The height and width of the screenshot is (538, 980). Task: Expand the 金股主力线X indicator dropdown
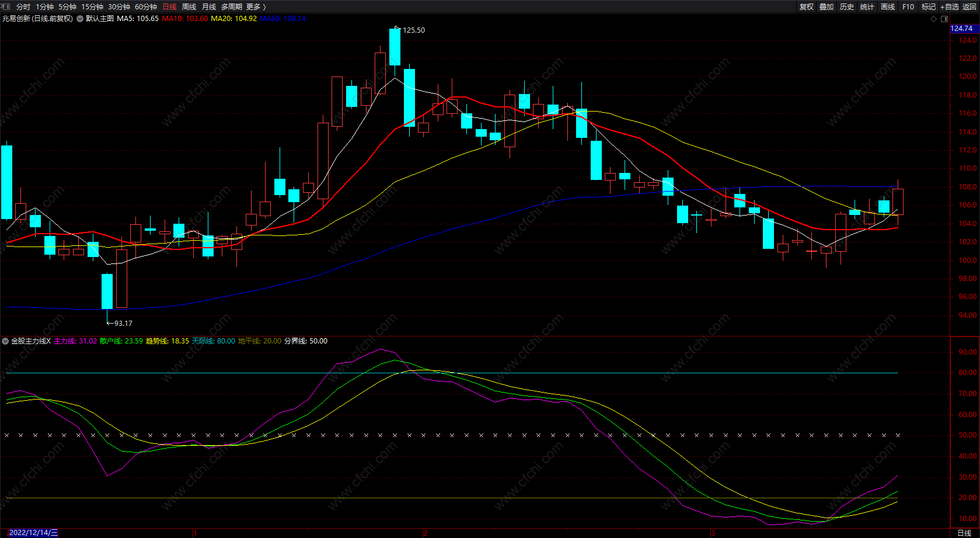[x=5, y=341]
